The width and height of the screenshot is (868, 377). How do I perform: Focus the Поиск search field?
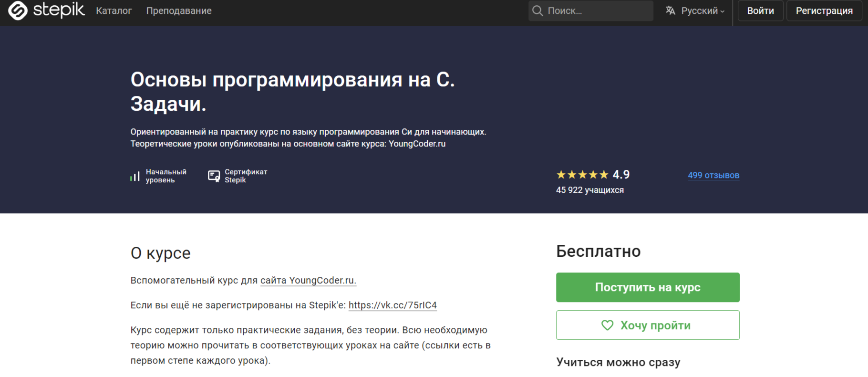coord(590,10)
